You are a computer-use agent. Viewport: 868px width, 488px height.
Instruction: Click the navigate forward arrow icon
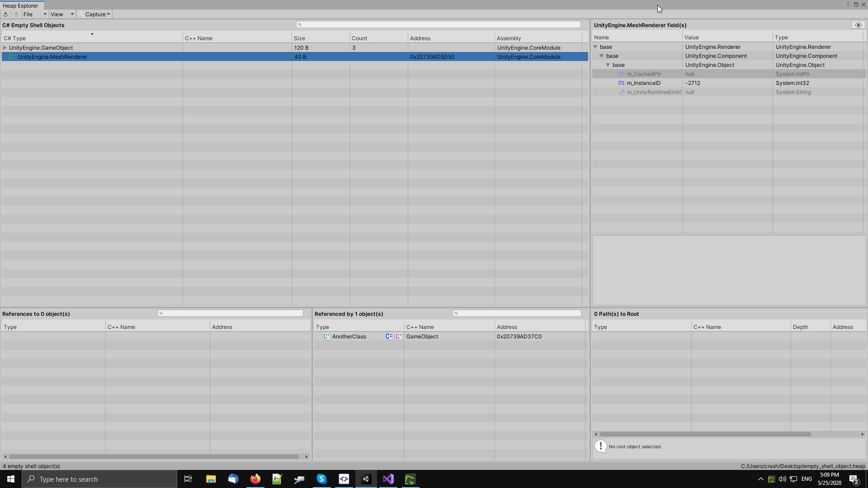tap(16, 14)
